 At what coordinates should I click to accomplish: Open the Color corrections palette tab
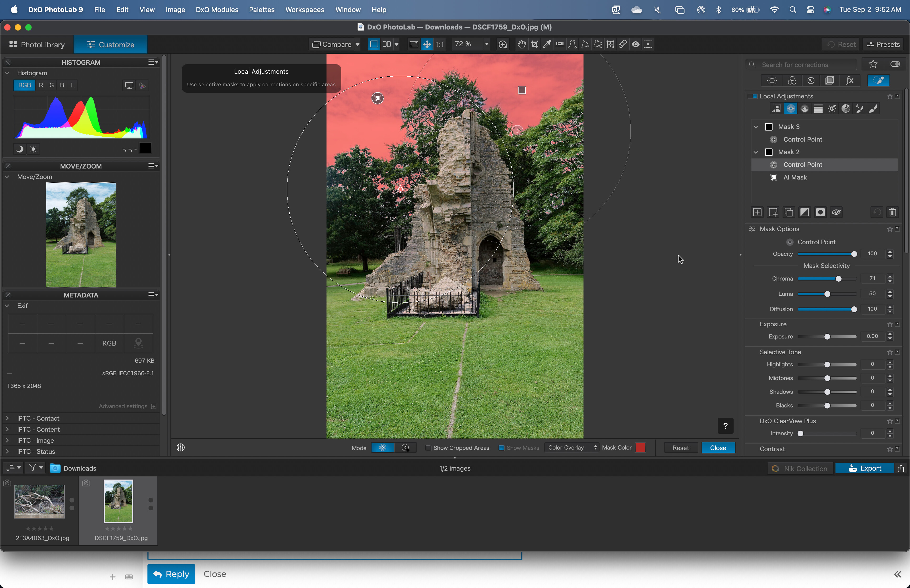[792, 81]
